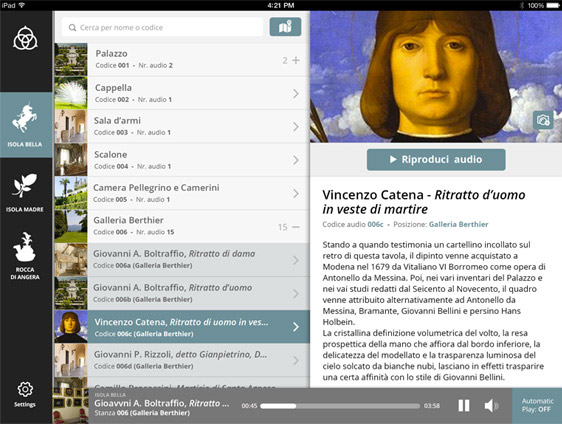Viewport: 562px width, 424px height.
Task: Tap the three-rings app logo
Action: (25, 38)
